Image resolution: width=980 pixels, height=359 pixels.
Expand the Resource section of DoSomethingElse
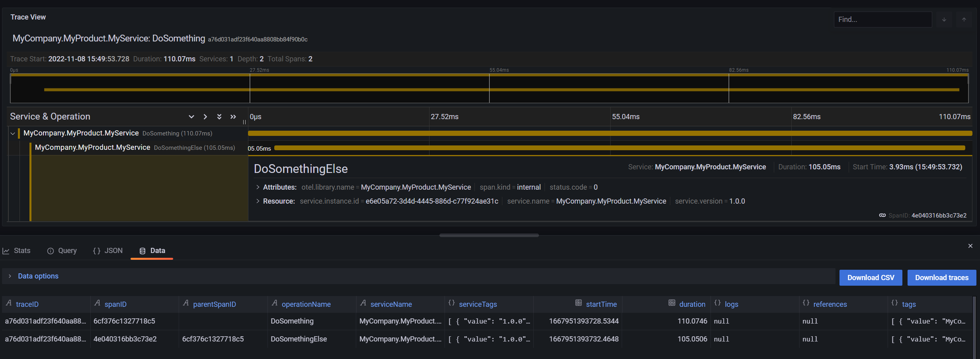click(257, 201)
